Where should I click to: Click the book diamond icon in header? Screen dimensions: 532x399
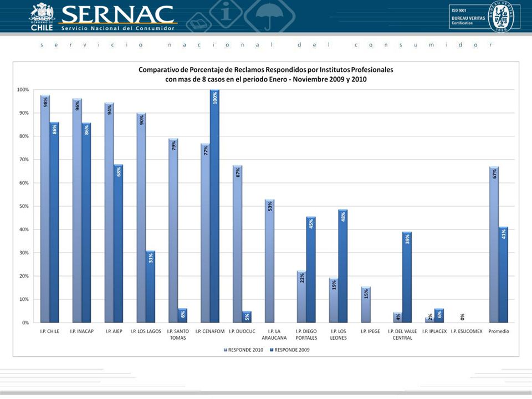pyautogui.click(x=199, y=23)
